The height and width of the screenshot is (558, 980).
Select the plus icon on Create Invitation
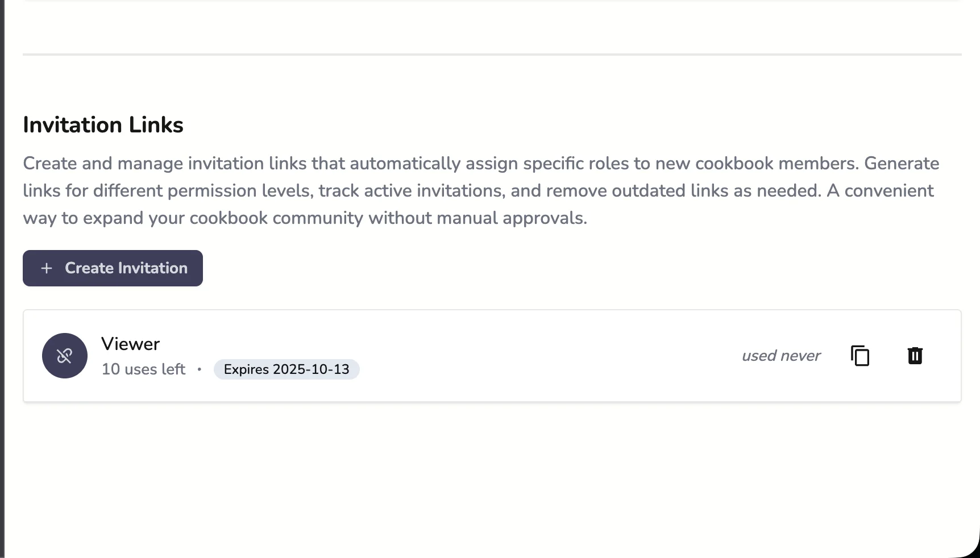click(x=46, y=268)
